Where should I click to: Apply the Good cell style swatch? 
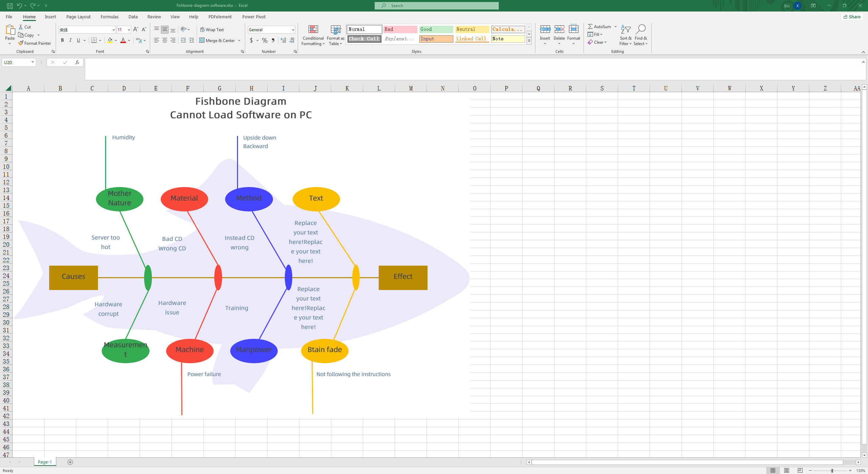[436, 29]
